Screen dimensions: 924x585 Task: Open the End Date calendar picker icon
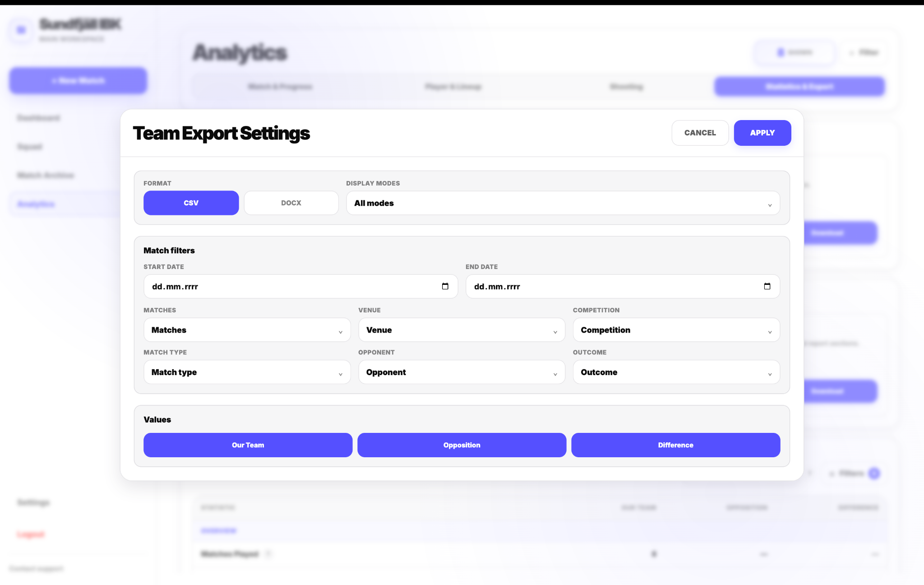pyautogui.click(x=767, y=286)
